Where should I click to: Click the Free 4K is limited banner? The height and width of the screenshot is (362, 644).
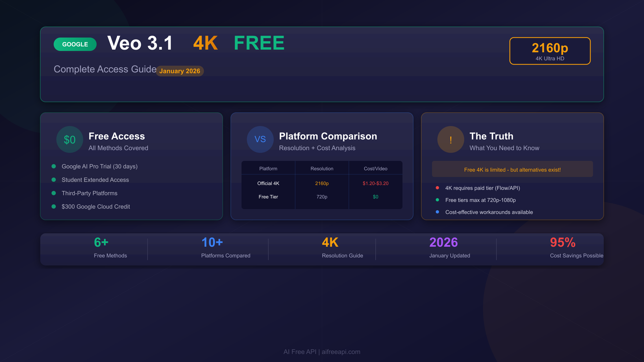[512, 169]
